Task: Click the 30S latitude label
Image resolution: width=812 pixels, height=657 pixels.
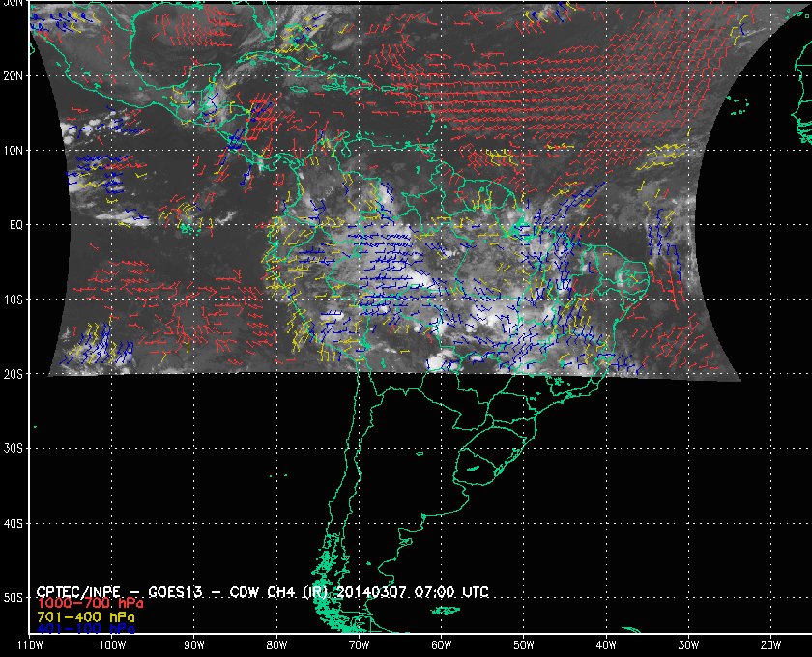Action: [13, 449]
